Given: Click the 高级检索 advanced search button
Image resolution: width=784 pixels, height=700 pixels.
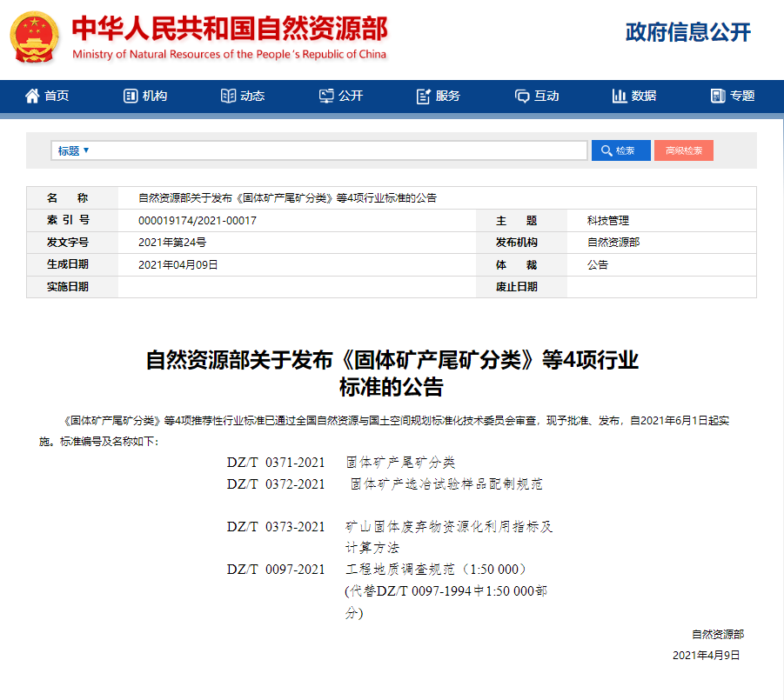Looking at the screenshot, I should (x=683, y=150).
